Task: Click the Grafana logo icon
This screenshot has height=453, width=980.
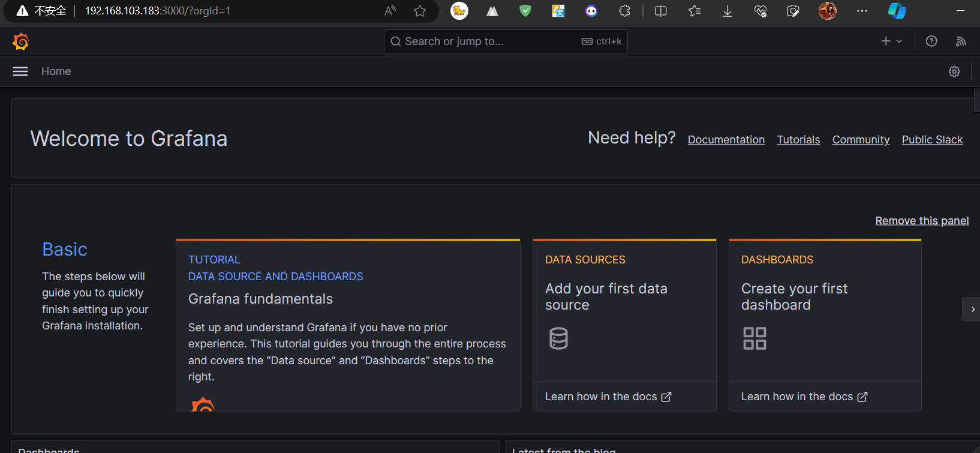Action: coord(20,41)
